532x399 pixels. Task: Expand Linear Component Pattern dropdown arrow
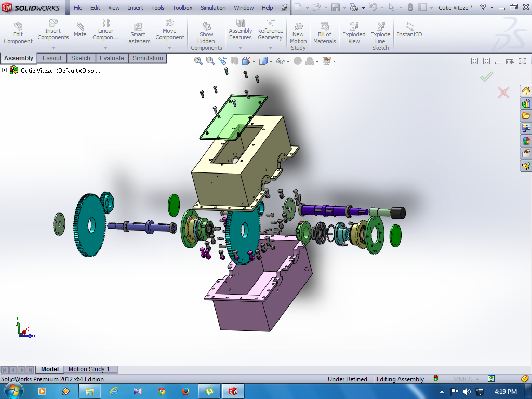(x=105, y=48)
